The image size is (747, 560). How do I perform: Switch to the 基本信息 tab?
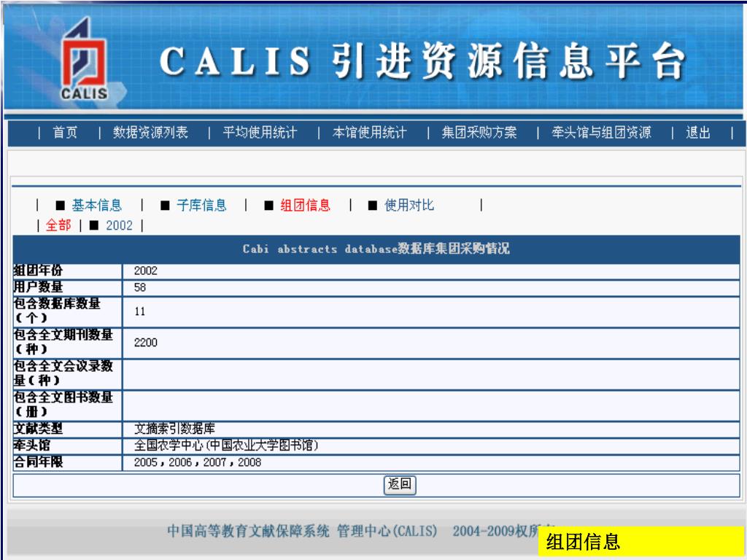point(97,205)
